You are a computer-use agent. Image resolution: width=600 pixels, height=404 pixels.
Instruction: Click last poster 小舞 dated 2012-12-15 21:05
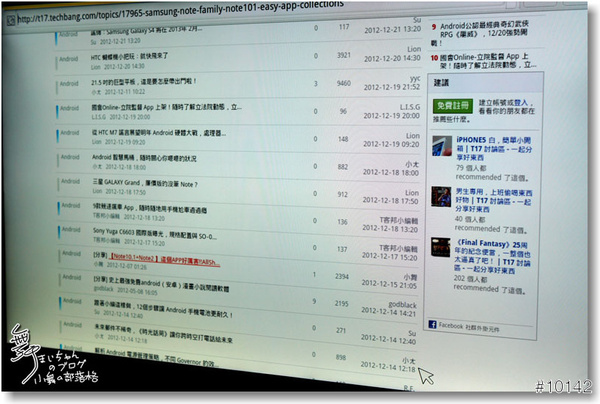[410, 277]
